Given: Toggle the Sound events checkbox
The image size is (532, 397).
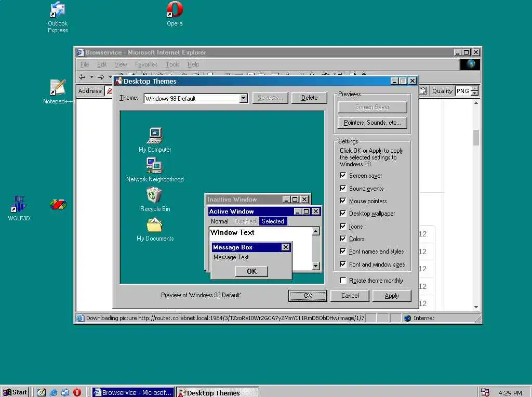Looking at the screenshot, I should [343, 188].
